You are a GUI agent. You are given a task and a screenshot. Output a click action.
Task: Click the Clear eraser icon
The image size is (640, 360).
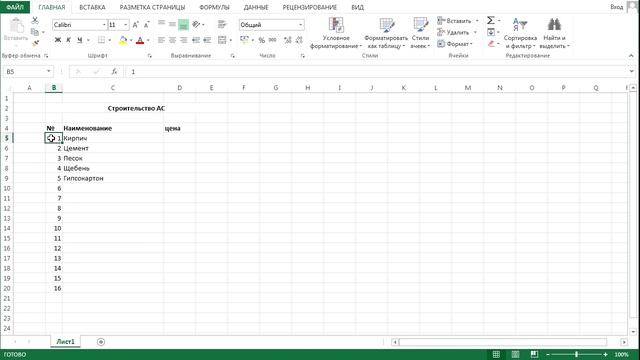click(491, 43)
